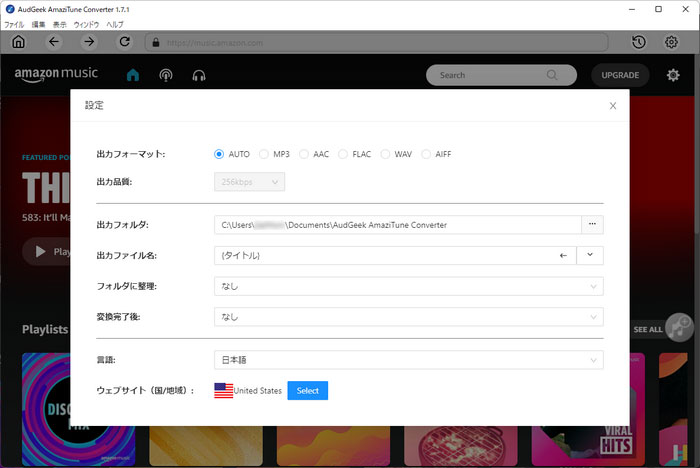Click the Play button on featured podcast
Image resolution: width=700 pixels, height=468 pixels.
pyautogui.click(x=47, y=251)
